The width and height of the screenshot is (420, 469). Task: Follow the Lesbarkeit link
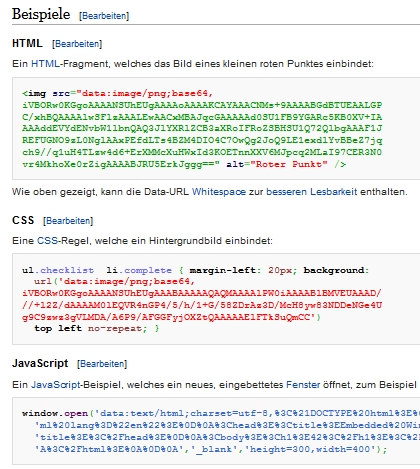point(333,192)
